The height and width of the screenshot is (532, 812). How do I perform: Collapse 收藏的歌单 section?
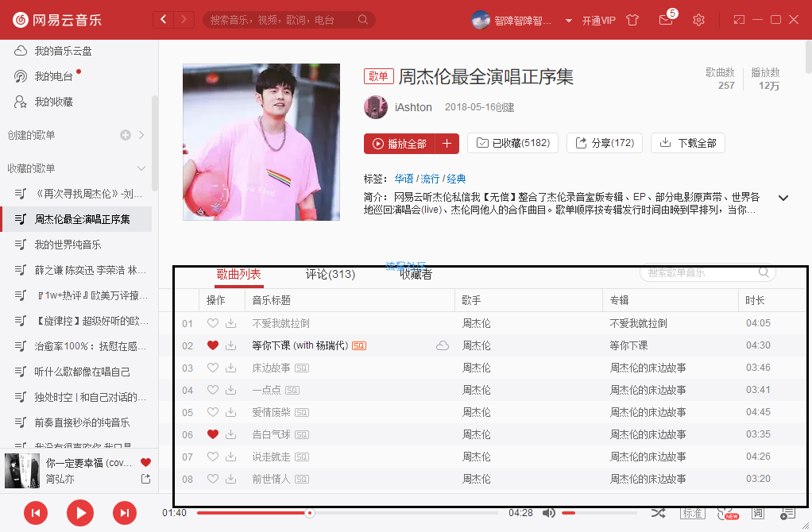click(141, 168)
